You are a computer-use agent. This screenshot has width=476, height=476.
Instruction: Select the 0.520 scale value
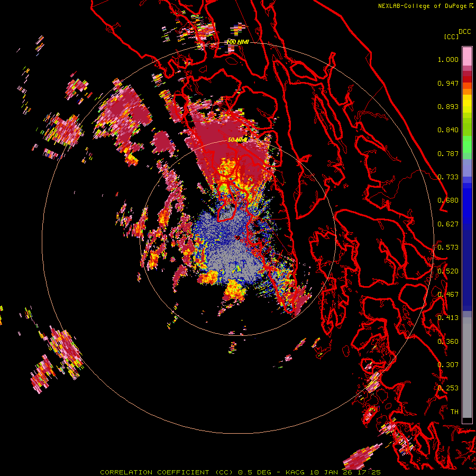(448, 271)
